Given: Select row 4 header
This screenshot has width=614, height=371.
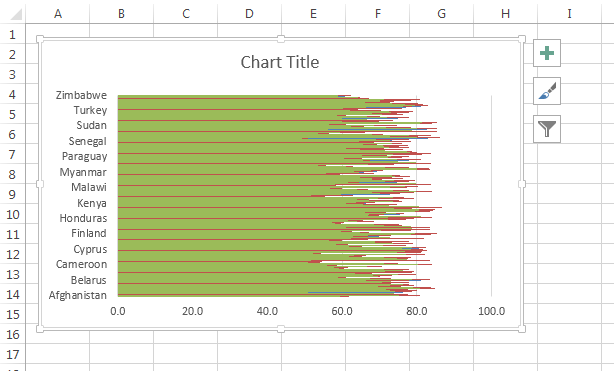Looking at the screenshot, I should [13, 94].
